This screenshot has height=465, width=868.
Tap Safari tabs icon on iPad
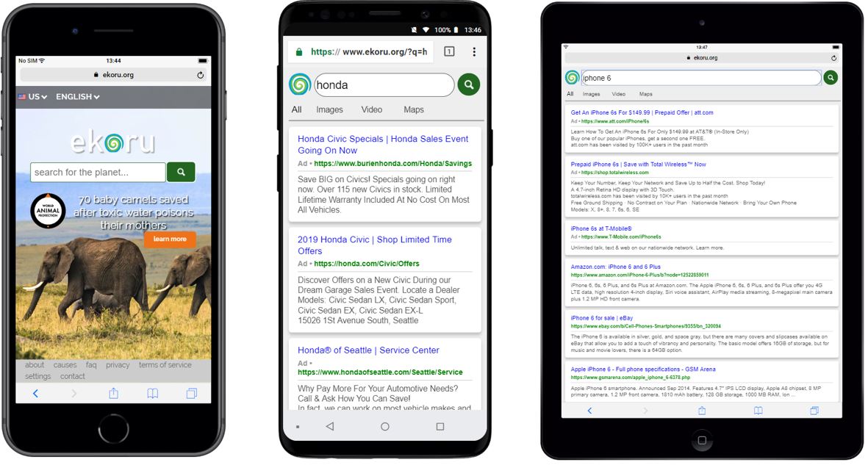point(814,411)
